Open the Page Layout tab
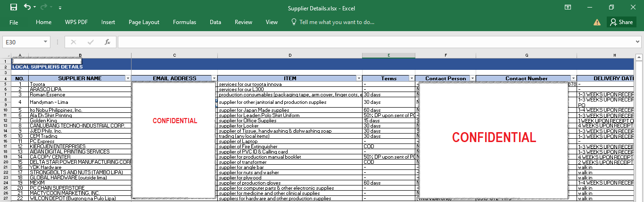Screen dimensions: 644x202 (x=144, y=22)
